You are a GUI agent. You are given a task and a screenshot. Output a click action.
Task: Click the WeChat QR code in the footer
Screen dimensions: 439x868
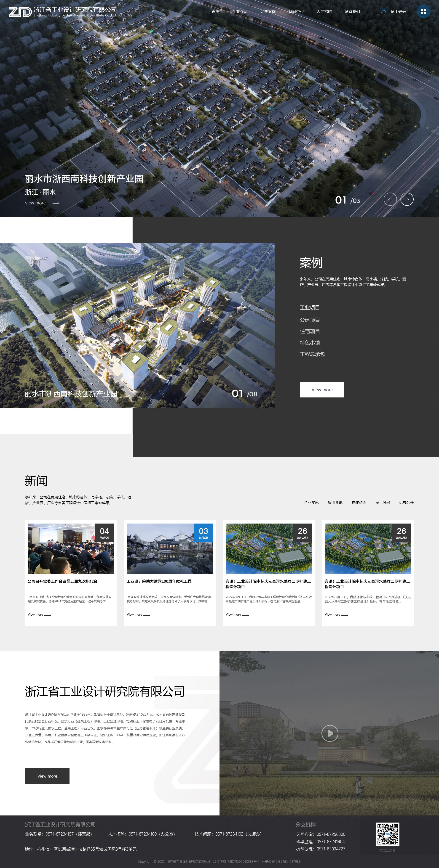point(387,834)
